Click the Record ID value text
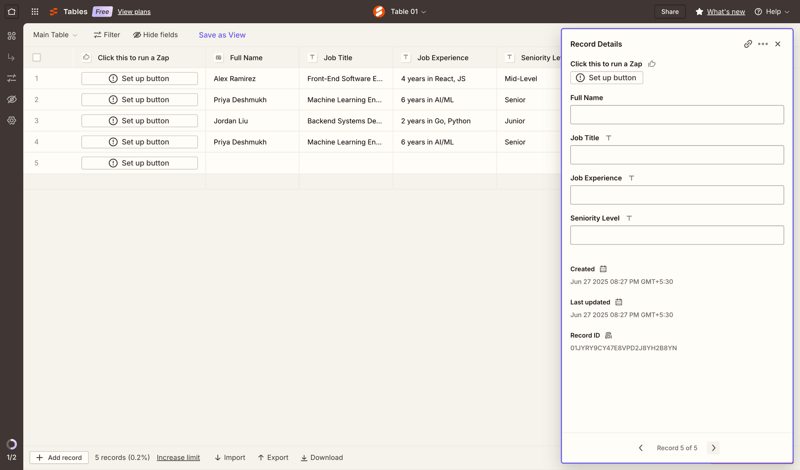 (623, 348)
